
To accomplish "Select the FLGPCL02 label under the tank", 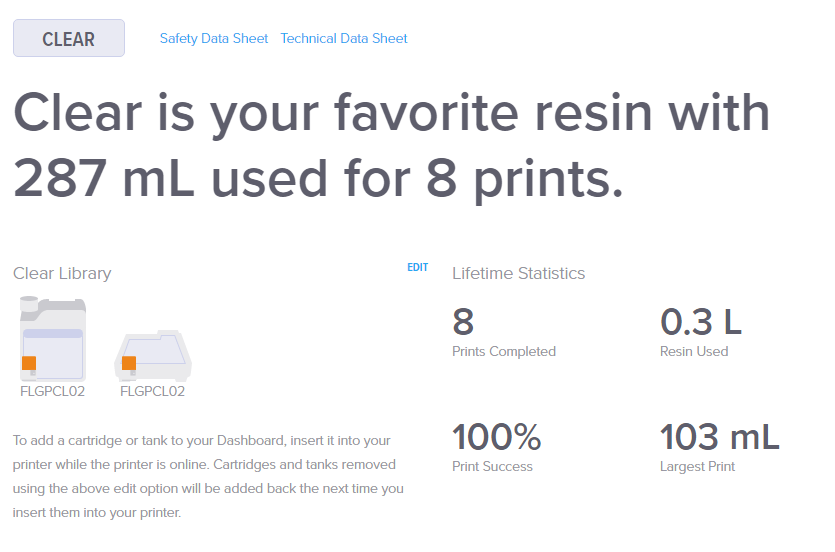I will pos(152,391).
